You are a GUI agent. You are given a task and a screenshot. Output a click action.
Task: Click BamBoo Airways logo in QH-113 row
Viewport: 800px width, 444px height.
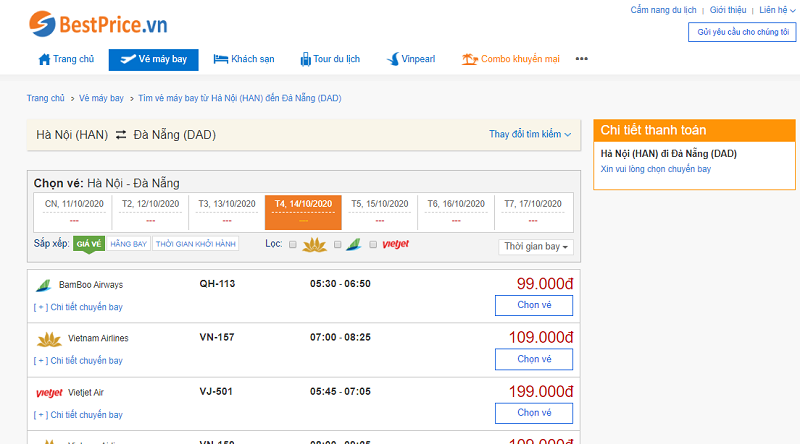pyautogui.click(x=44, y=285)
